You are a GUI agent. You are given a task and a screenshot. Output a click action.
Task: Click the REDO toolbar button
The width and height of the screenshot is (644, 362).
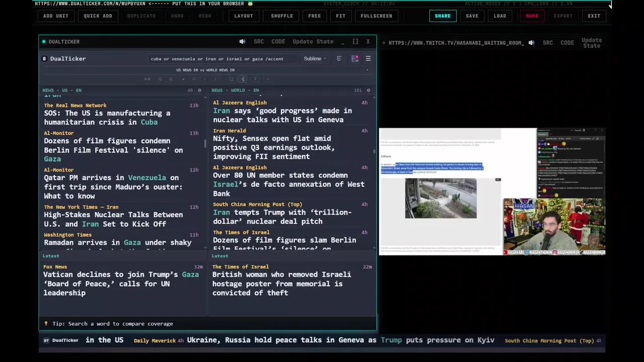(x=205, y=16)
